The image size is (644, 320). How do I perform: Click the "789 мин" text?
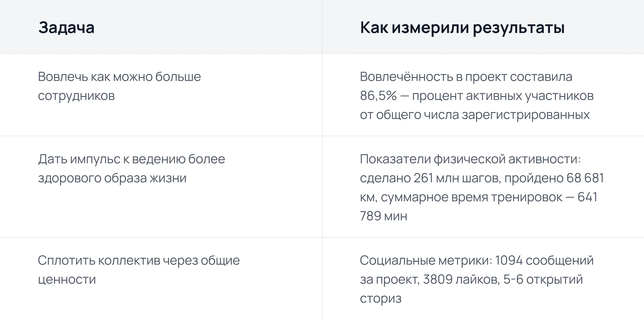[x=384, y=216]
